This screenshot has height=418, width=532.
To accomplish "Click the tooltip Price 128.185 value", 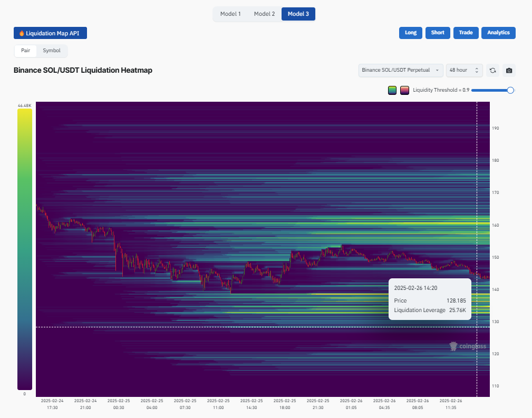I will point(456,300).
